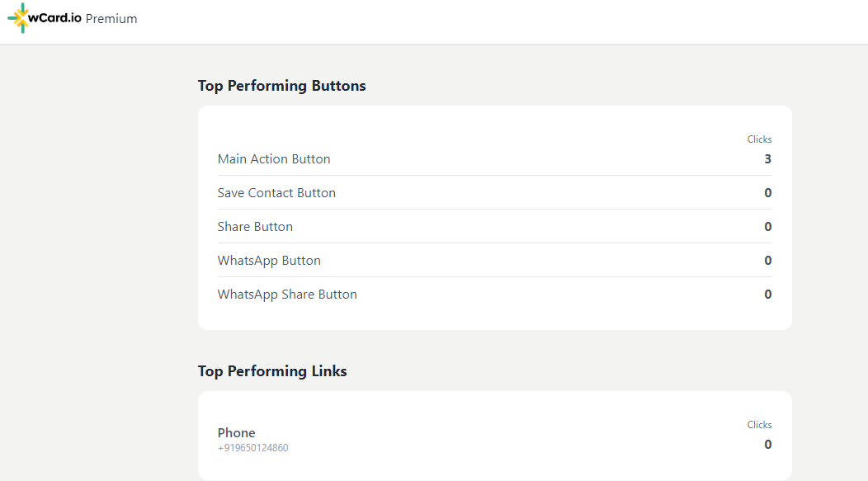Screen dimensions: 868x481
Task: Click the Top Performing Buttons heading
Action: (281, 86)
